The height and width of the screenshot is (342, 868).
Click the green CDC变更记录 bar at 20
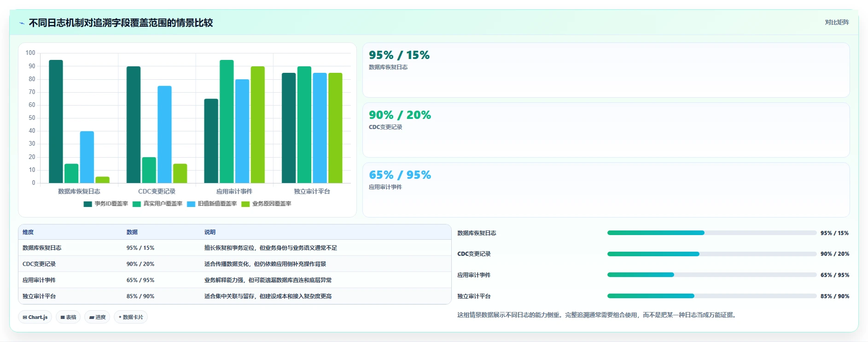[x=149, y=170]
